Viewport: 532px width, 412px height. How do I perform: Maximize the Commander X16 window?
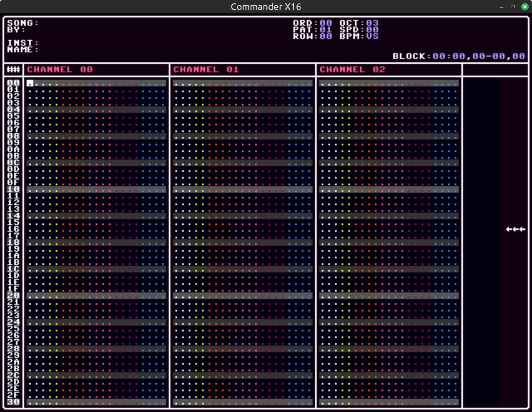tap(513, 7)
